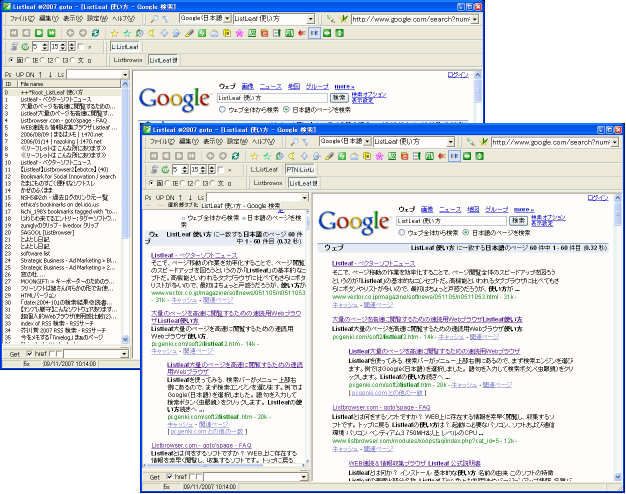The image size is (626, 494).
Task: Toggle the href checkbox in the back window
Action: tap(29, 354)
